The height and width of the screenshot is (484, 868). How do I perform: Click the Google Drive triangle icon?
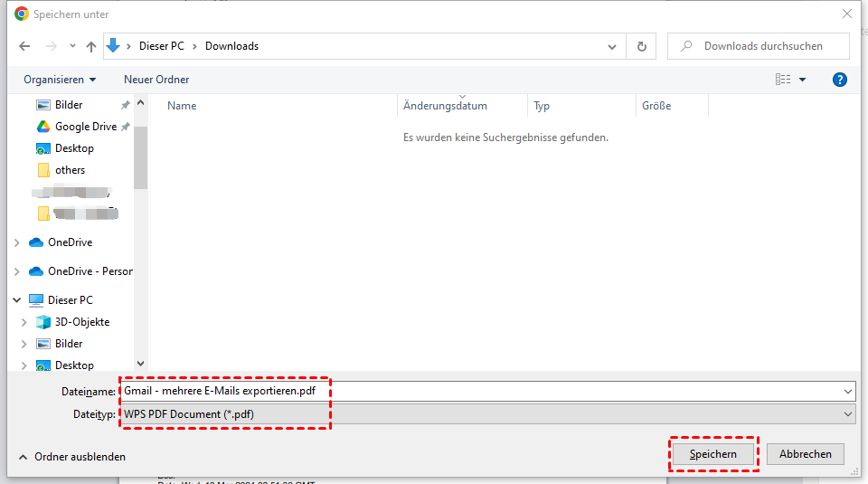pyautogui.click(x=43, y=127)
